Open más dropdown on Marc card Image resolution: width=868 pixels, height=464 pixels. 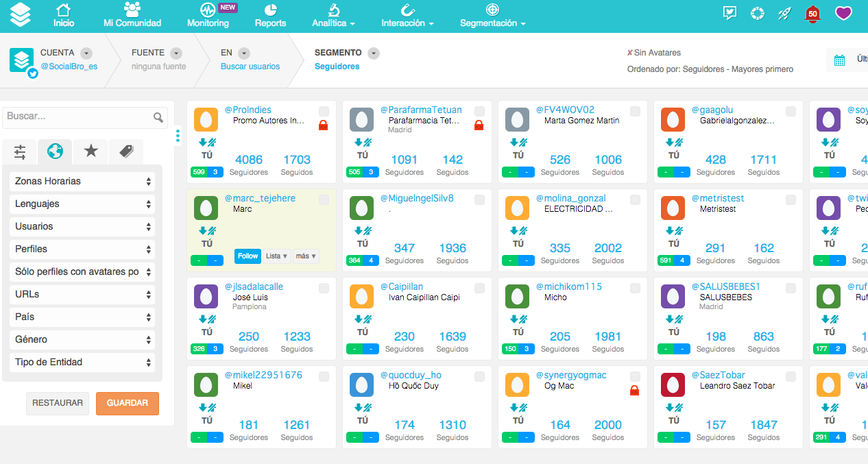306,256
